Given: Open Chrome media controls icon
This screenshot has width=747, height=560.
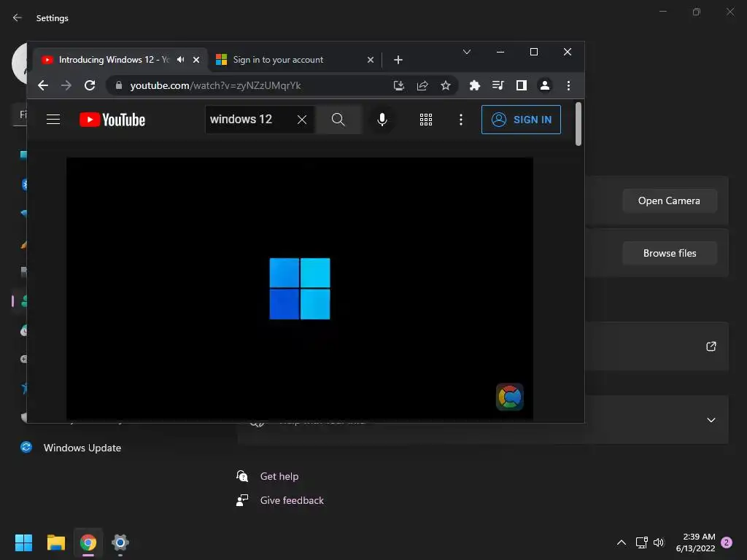Looking at the screenshot, I should (498, 86).
